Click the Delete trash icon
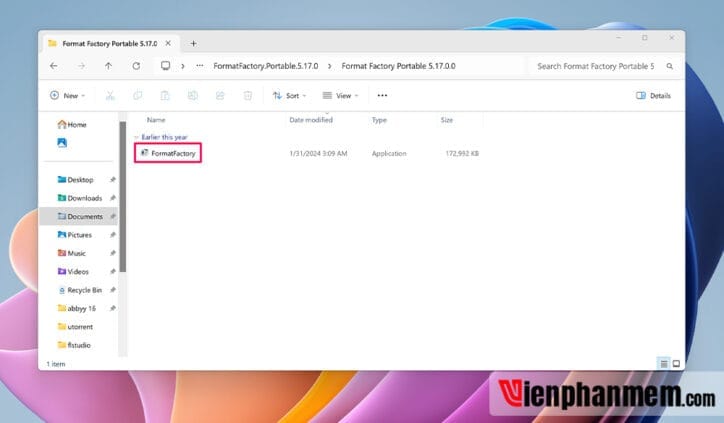The height and width of the screenshot is (423, 724). [x=247, y=96]
